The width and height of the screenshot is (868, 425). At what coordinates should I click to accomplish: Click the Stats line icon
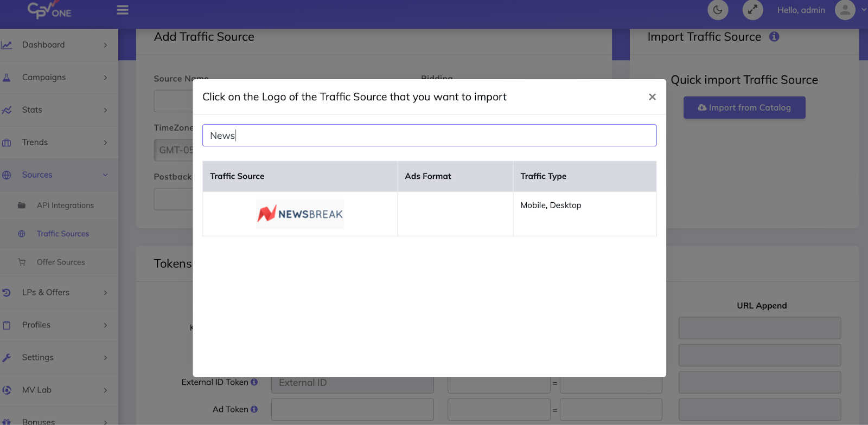[7, 110]
